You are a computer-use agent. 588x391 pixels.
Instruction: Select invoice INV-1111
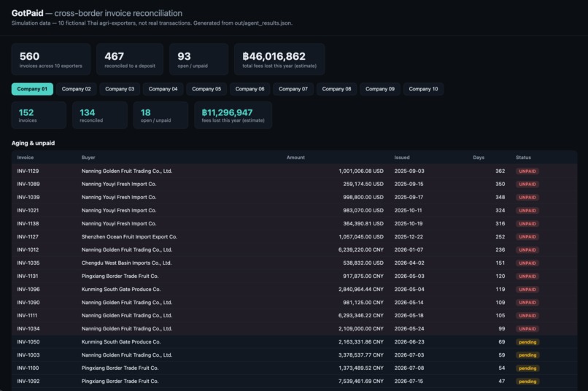click(294, 315)
